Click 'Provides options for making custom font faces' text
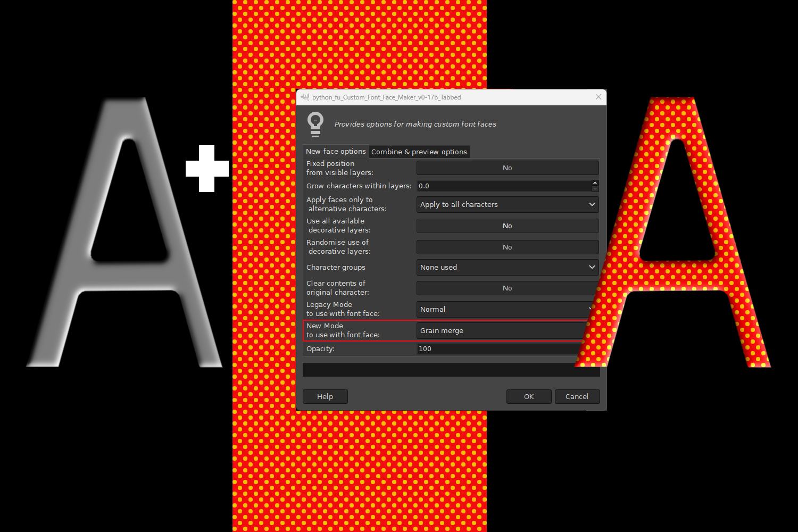This screenshot has width=798, height=532. pos(415,124)
